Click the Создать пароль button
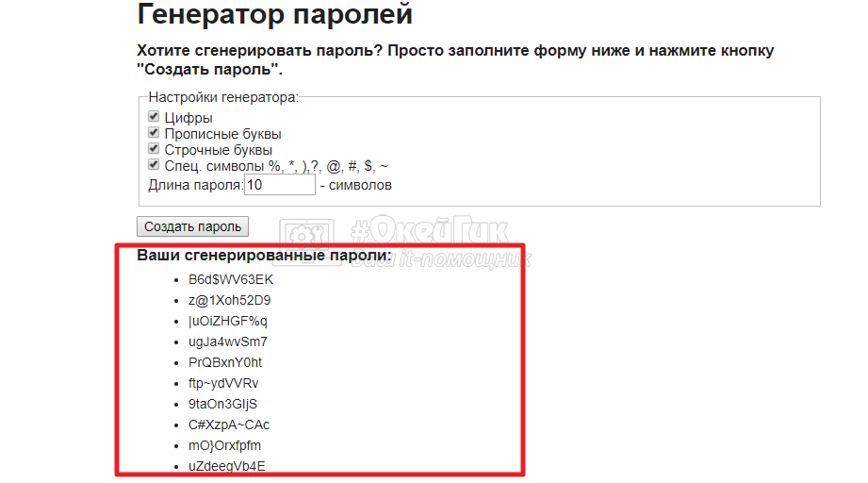Viewport: 868px width, 483px height. [x=192, y=226]
